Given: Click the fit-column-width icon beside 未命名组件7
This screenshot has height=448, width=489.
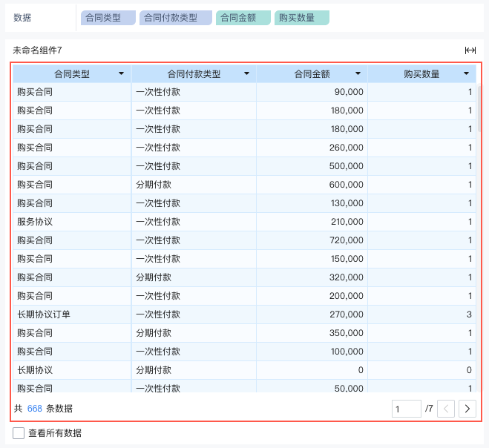Looking at the screenshot, I should 470,50.
